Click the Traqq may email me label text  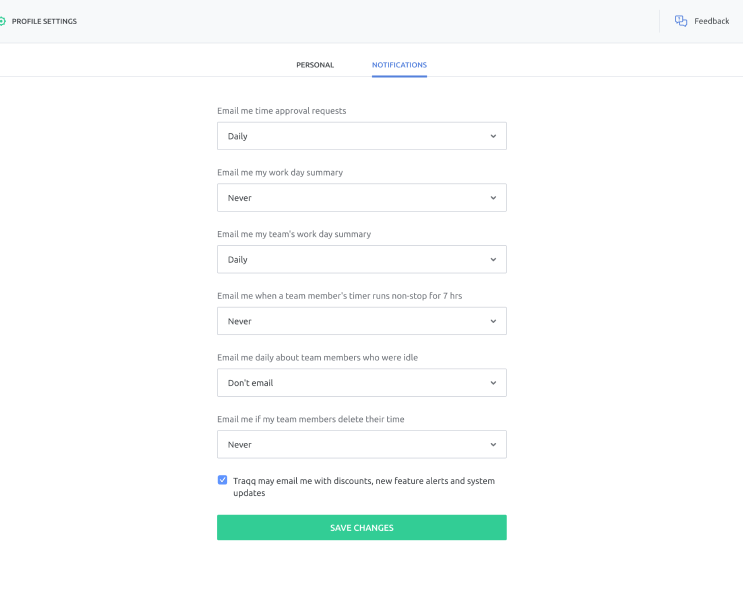click(x=364, y=486)
